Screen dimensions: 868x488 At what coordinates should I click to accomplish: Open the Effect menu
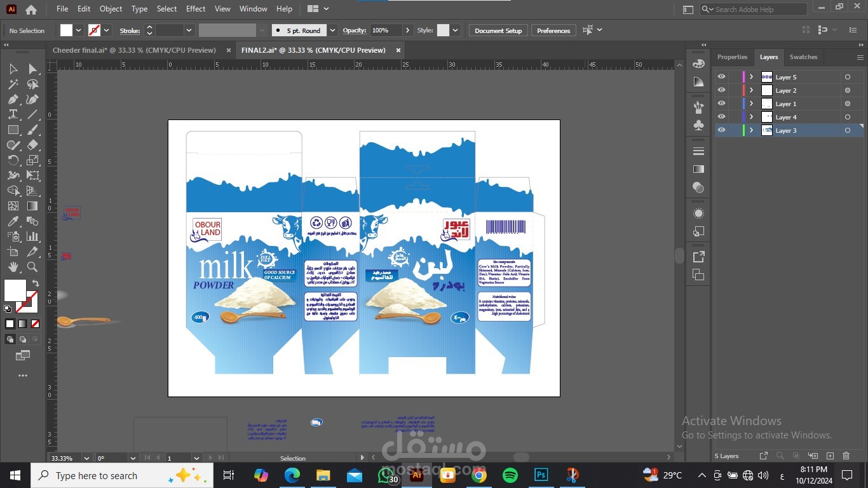pyautogui.click(x=196, y=9)
